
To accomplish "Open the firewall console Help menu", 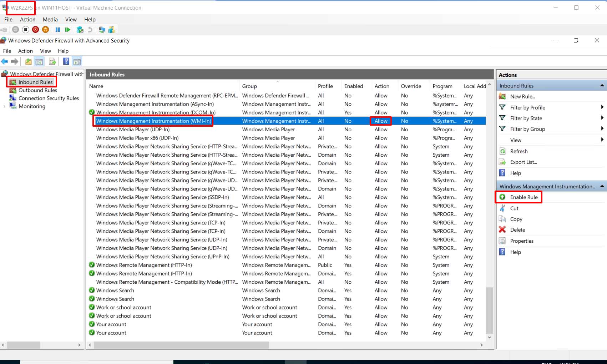I will [x=63, y=51].
